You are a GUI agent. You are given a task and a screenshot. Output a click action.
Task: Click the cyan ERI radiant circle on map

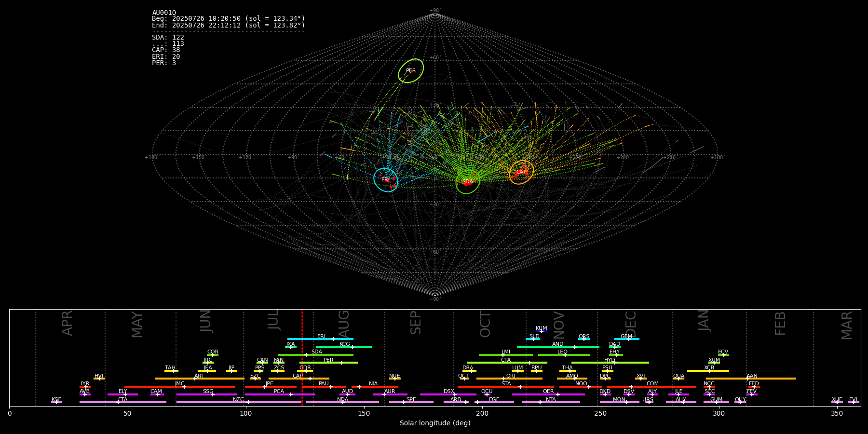[x=386, y=180]
